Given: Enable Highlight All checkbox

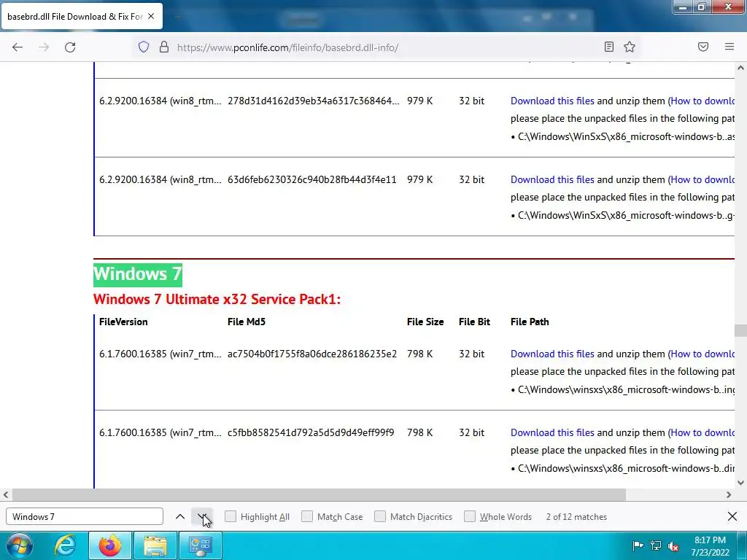Looking at the screenshot, I should tap(230, 516).
